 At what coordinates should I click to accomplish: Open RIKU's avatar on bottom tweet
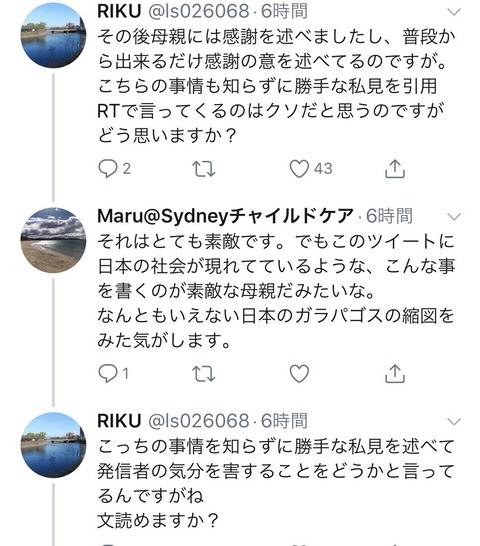click(x=53, y=445)
